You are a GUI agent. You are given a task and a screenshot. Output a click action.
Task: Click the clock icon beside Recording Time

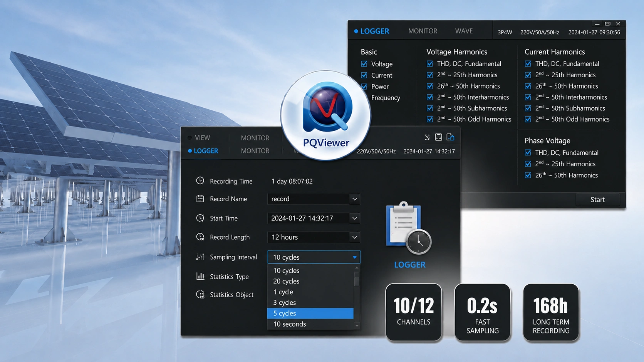(200, 180)
